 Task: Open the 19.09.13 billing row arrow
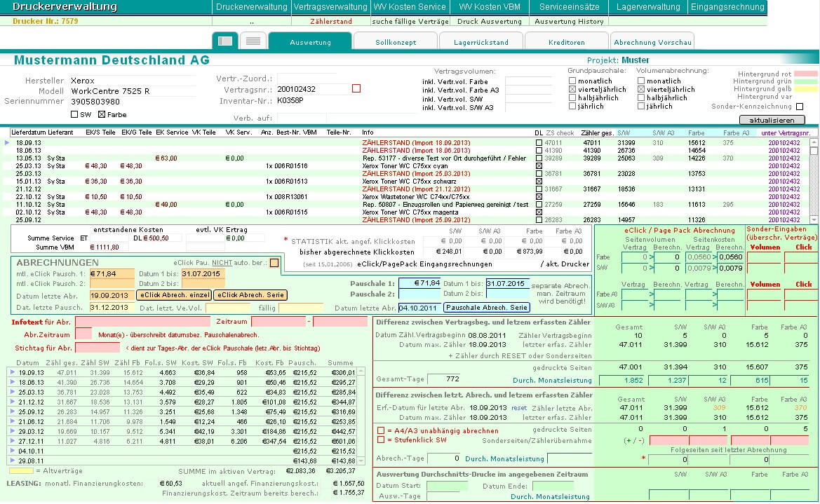coord(12,372)
